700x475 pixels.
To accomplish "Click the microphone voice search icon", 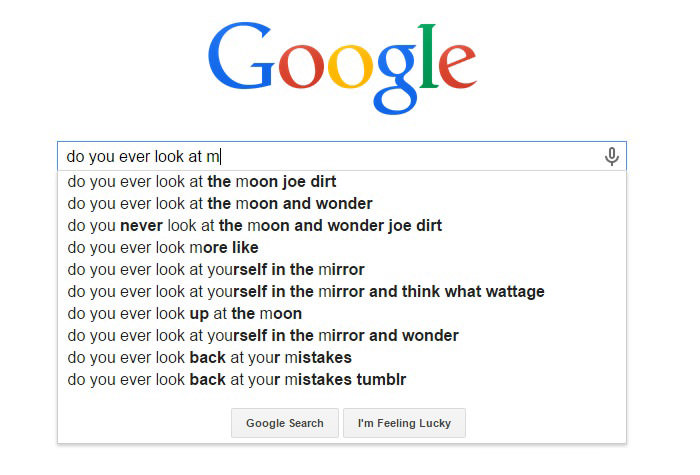I will (x=612, y=156).
